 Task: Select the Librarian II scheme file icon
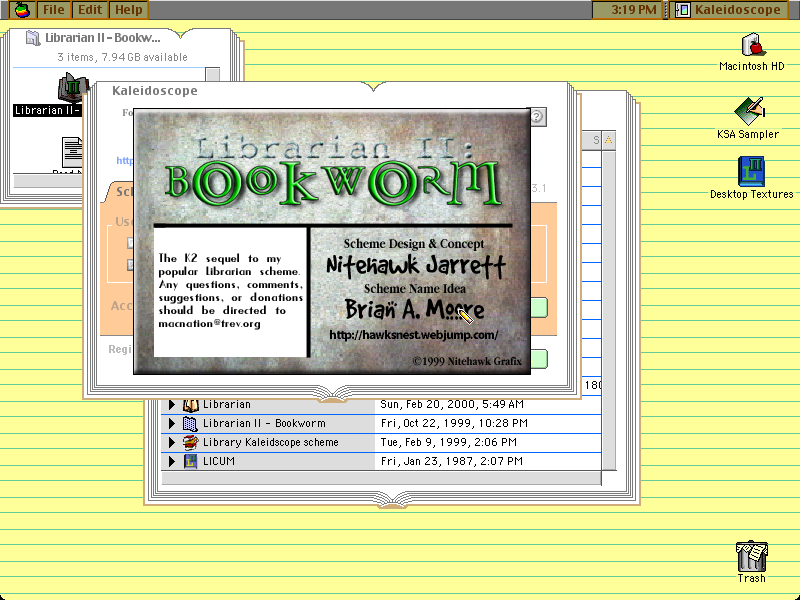[x=71, y=88]
